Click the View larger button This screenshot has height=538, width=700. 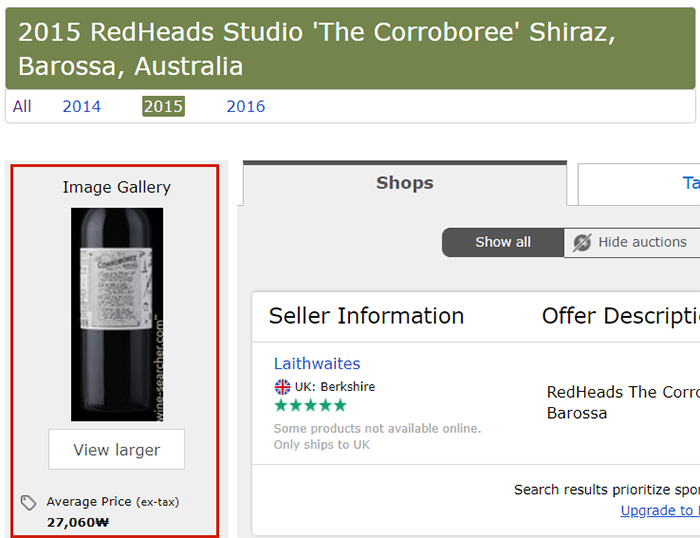click(x=117, y=450)
